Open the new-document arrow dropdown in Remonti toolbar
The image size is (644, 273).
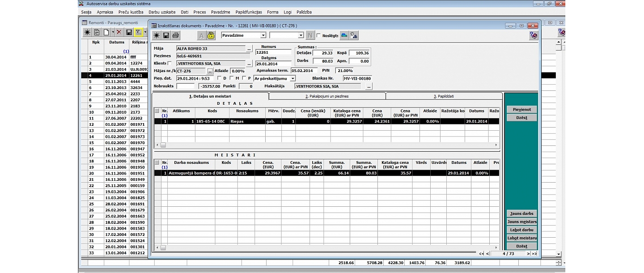[x=113, y=32]
